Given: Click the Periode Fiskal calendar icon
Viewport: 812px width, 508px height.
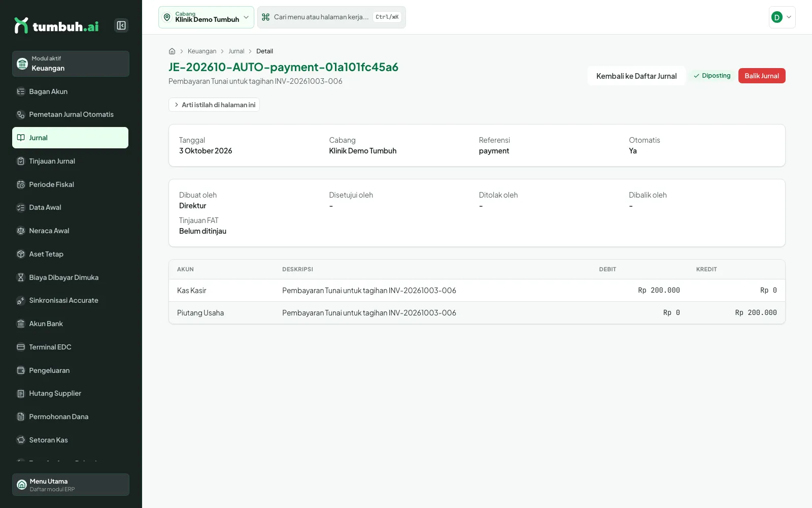Looking at the screenshot, I should tap(21, 184).
